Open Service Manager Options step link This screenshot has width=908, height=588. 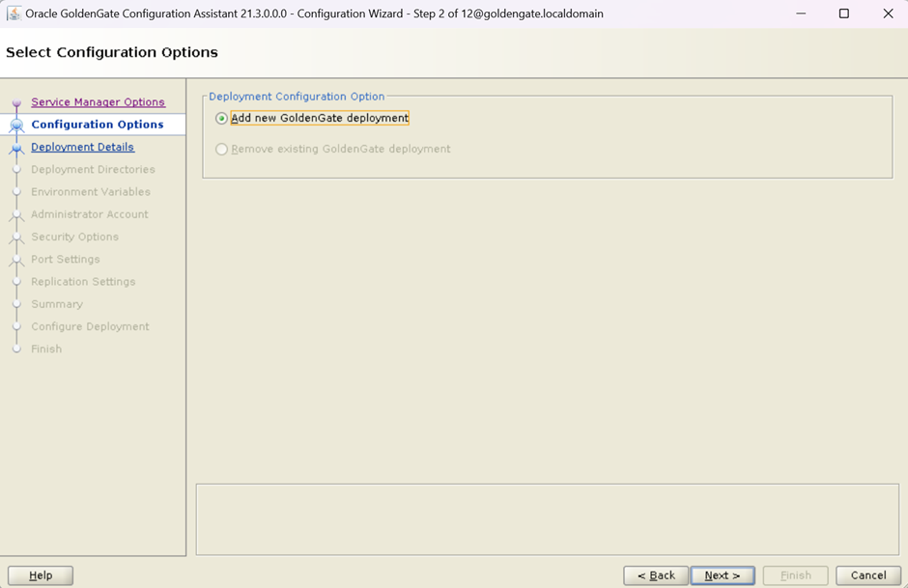pos(98,102)
